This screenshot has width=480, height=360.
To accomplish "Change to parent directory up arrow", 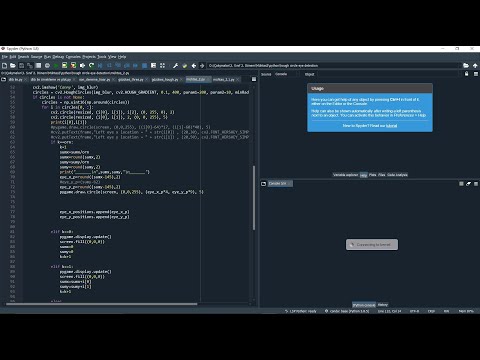I will click(x=475, y=66).
